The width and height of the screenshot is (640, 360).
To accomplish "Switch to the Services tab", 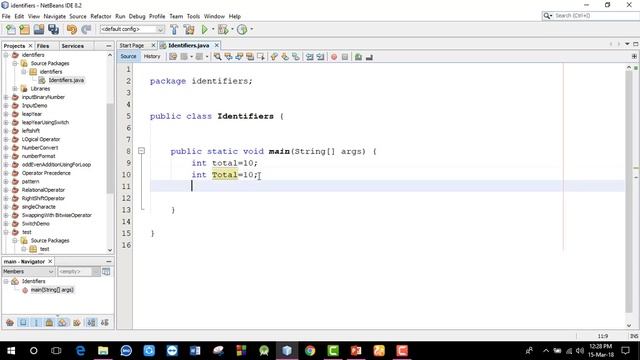I will click(73, 46).
